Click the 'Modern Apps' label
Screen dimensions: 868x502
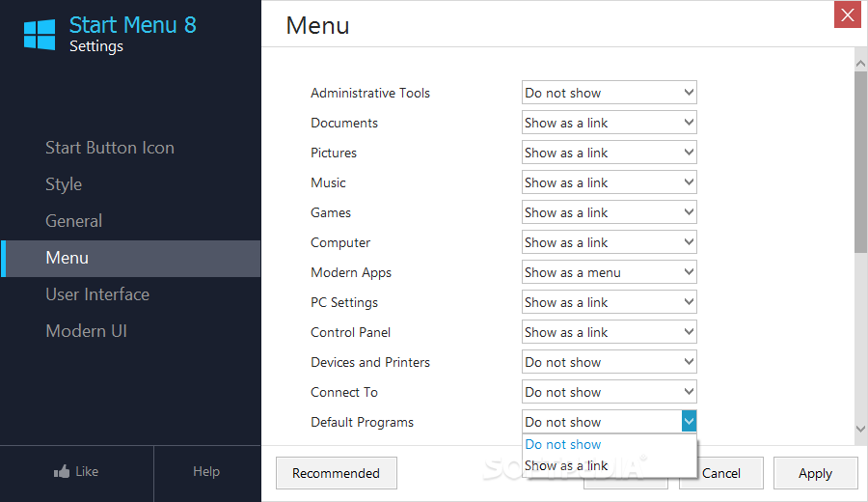tap(351, 272)
